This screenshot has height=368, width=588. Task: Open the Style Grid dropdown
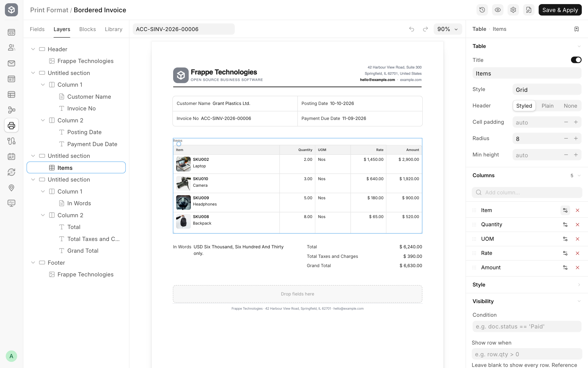[547, 90]
